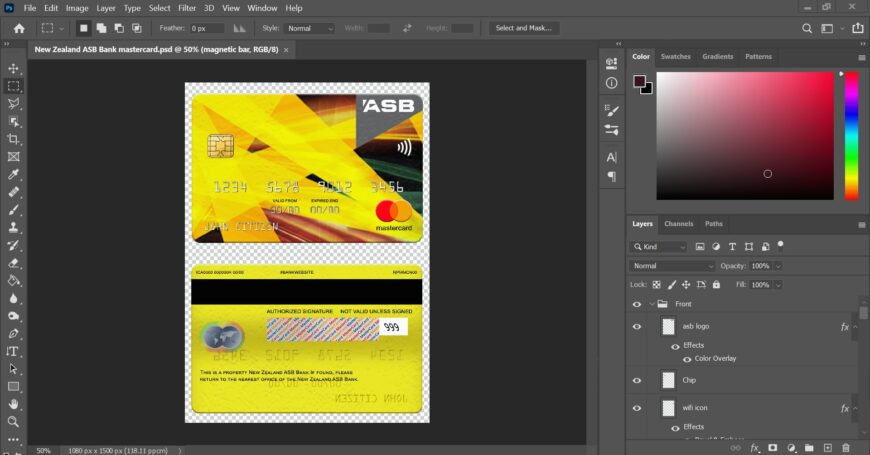Click in the color picker field
The height and width of the screenshot is (455, 870).
pos(745,136)
